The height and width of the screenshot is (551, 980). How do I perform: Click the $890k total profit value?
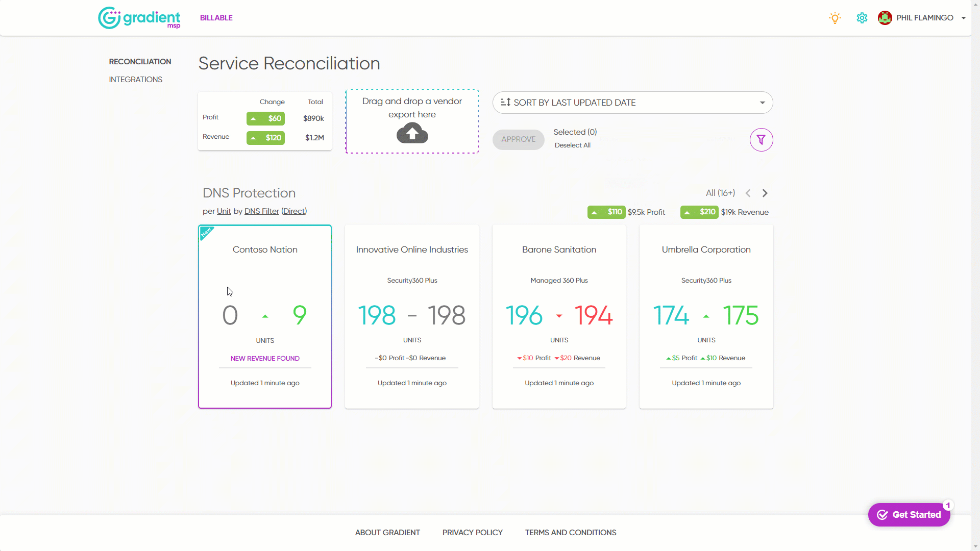pyautogui.click(x=313, y=118)
